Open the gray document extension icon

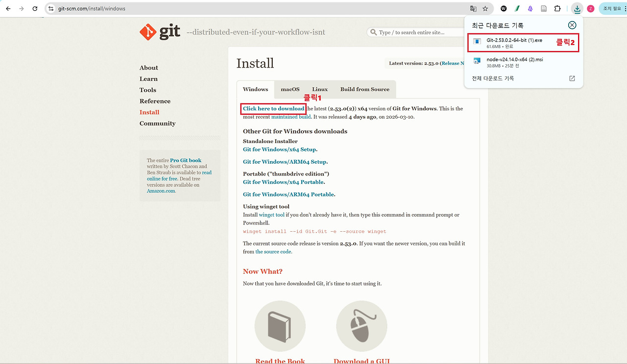[544, 9]
